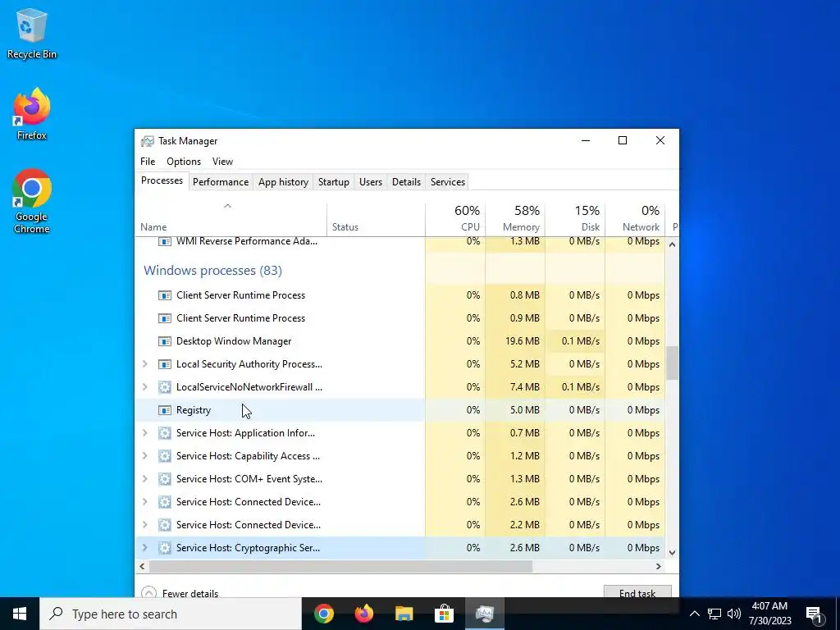The image size is (840, 630).
Task: Click the vertical scrollbar thumb in process list
Action: pos(672,363)
